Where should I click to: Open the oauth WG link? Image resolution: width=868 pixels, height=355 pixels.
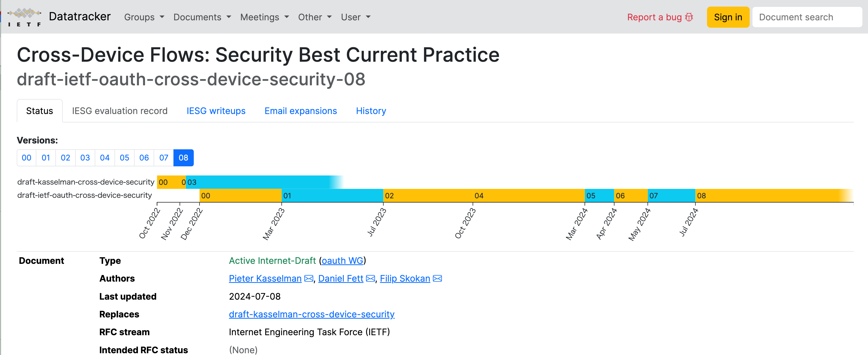[x=342, y=261]
